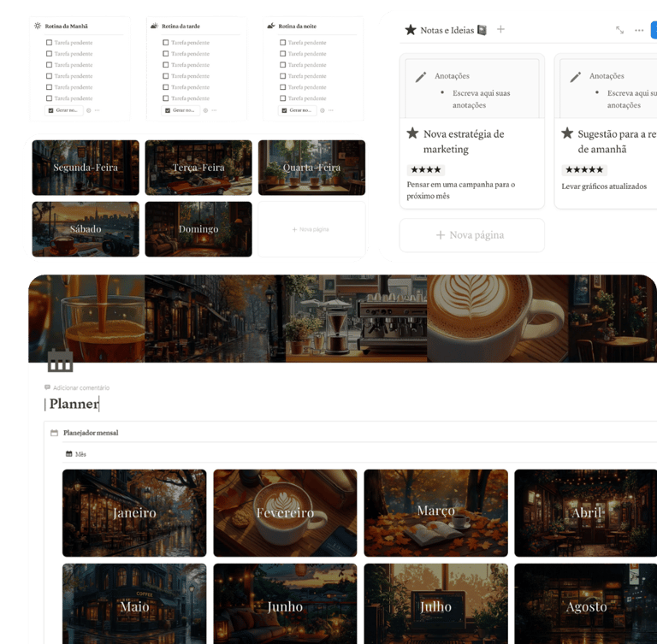Open the Terça-Feira page card
This screenshot has height=644, width=657.
point(198,168)
